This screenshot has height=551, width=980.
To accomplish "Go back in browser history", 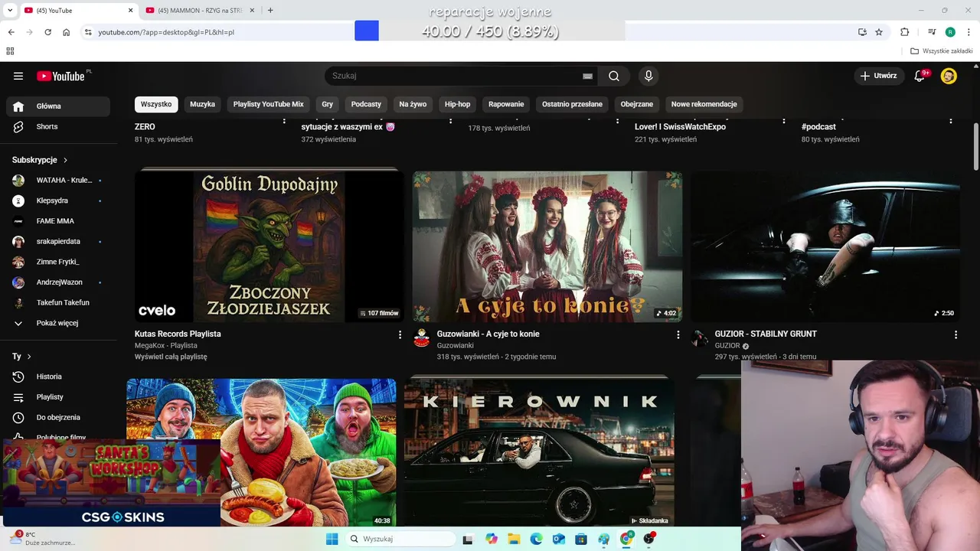I will coord(11,32).
